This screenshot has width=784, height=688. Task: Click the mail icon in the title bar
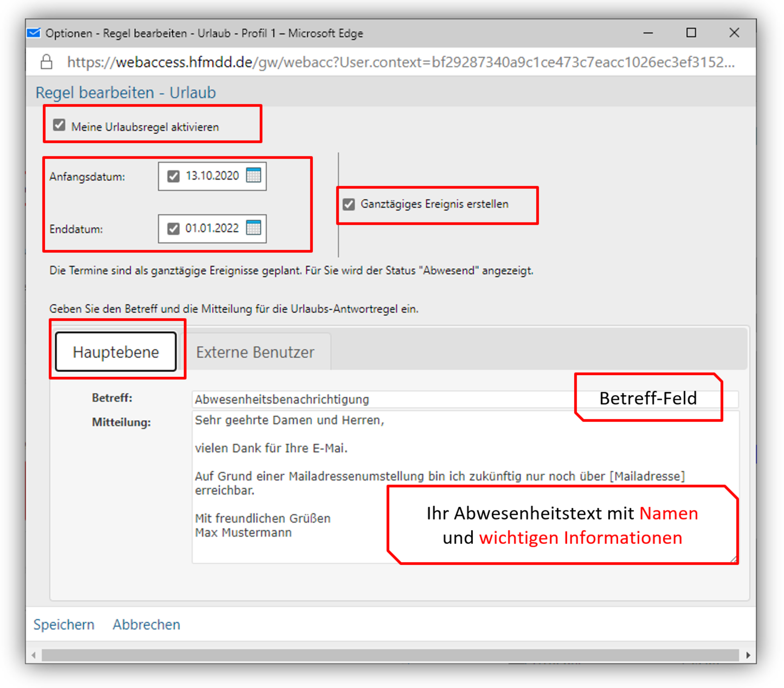point(34,33)
